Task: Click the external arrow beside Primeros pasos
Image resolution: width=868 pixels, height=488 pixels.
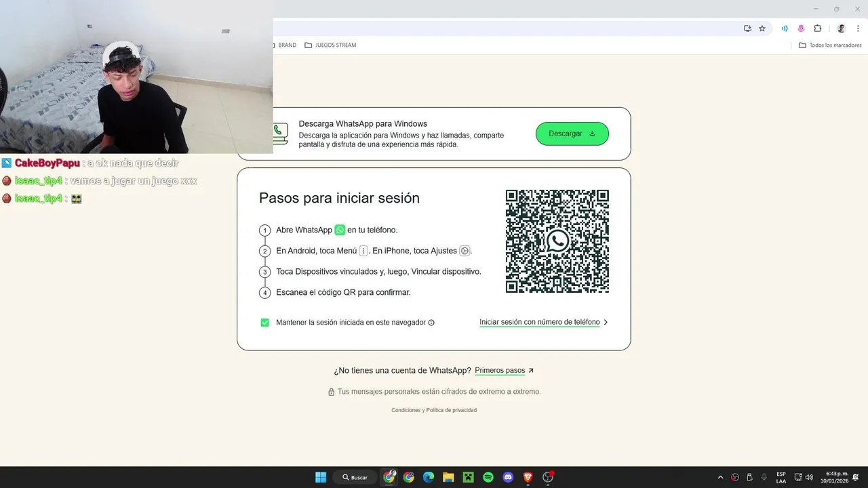Action: click(x=531, y=370)
